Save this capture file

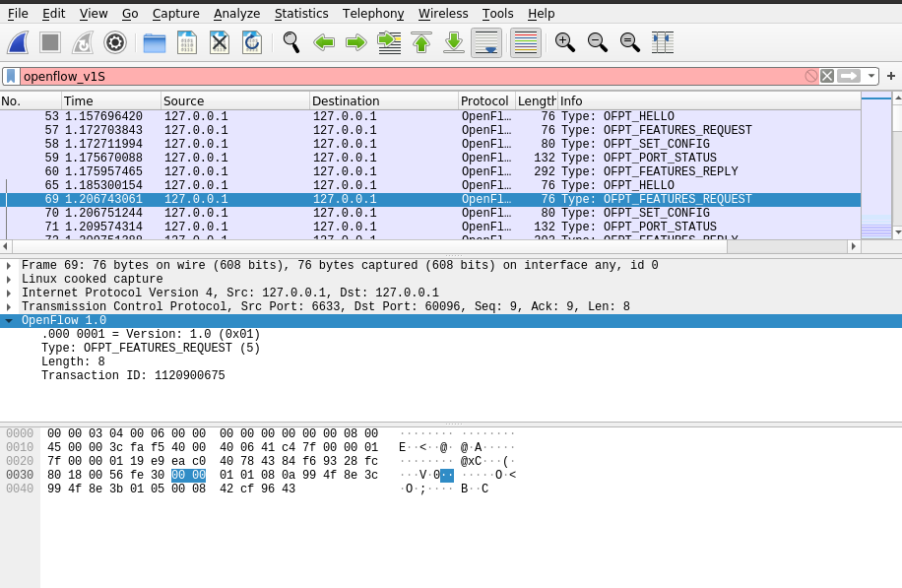pyautogui.click(x=187, y=42)
